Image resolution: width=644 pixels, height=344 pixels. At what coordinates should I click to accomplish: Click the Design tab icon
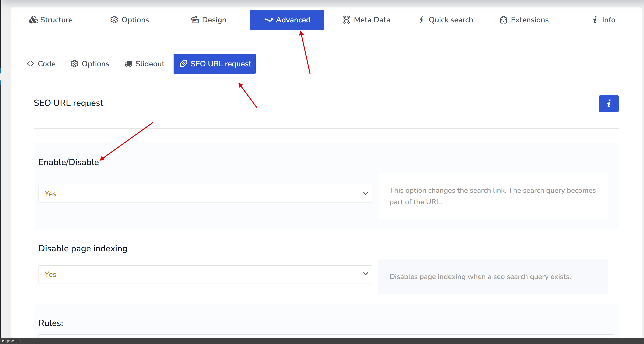point(195,20)
